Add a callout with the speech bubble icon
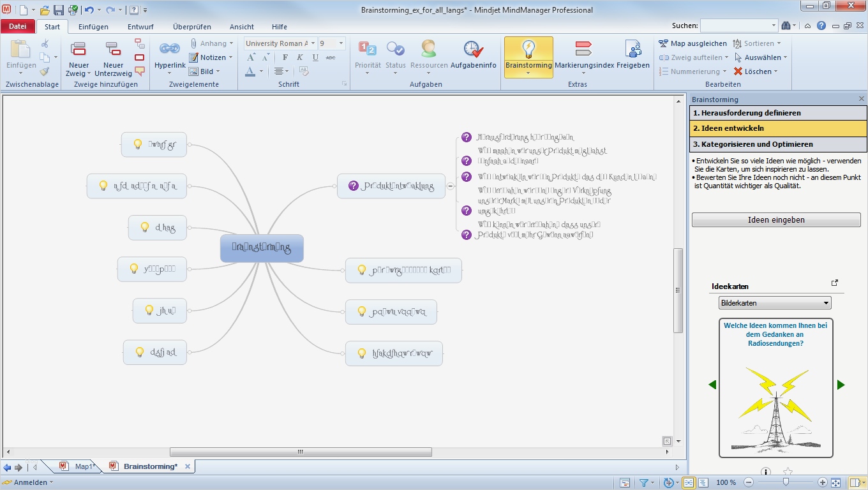This screenshot has height=490, width=868. pos(140,71)
